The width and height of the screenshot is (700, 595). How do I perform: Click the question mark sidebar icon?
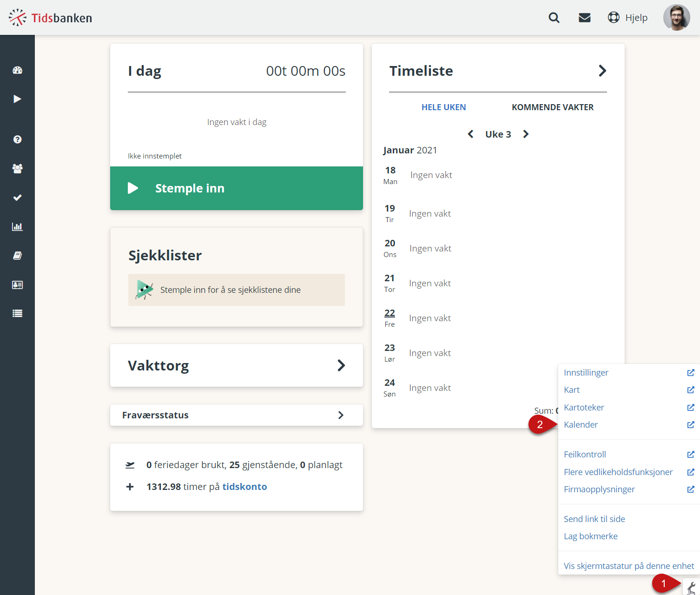pyautogui.click(x=17, y=139)
